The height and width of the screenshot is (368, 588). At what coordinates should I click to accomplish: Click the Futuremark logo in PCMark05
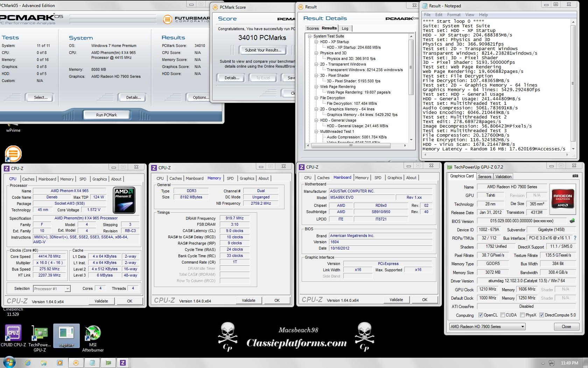point(168,19)
